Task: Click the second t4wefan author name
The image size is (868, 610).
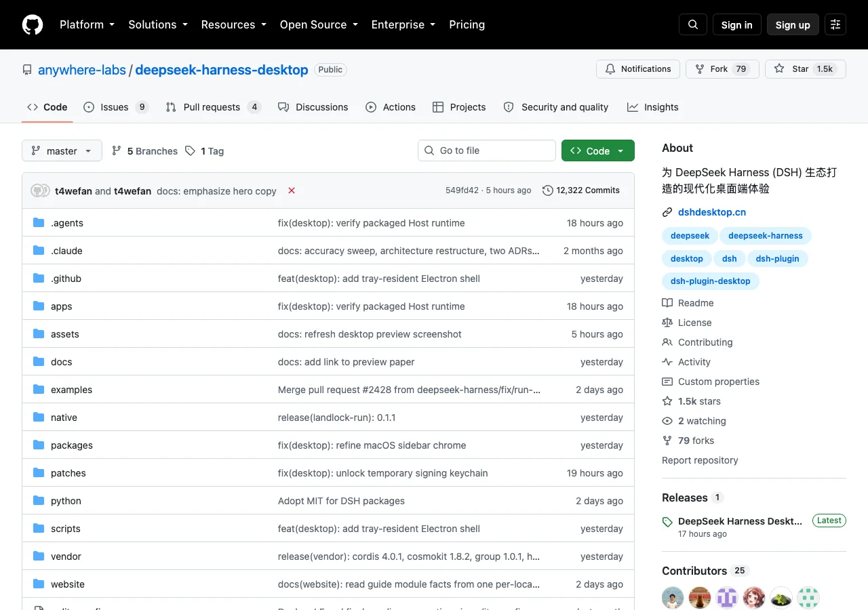Action: 132,191
